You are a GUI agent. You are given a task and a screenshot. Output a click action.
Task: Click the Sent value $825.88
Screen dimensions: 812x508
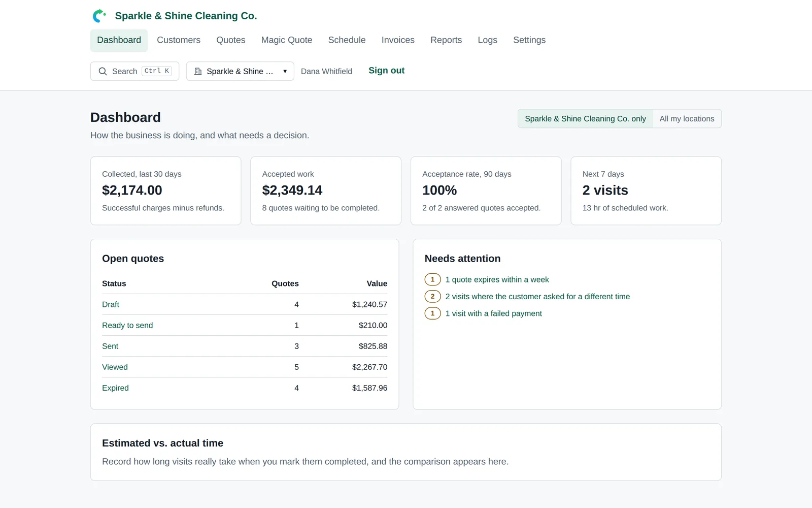point(373,346)
